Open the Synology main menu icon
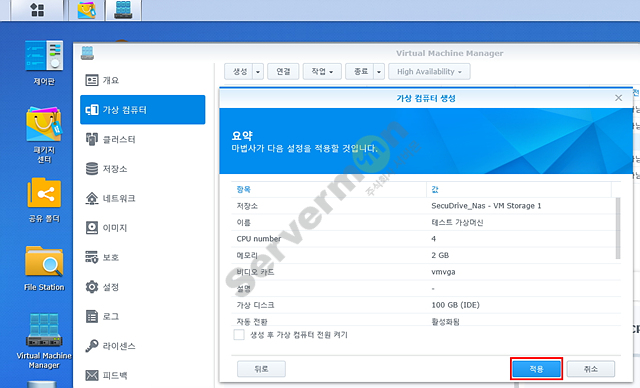 tap(38, 10)
